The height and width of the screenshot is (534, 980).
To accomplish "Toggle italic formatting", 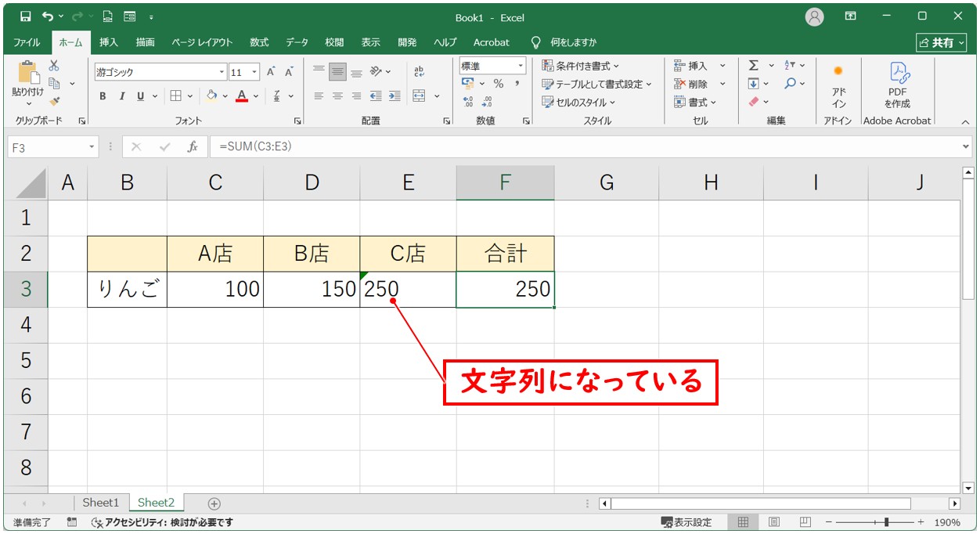I will coord(121,96).
